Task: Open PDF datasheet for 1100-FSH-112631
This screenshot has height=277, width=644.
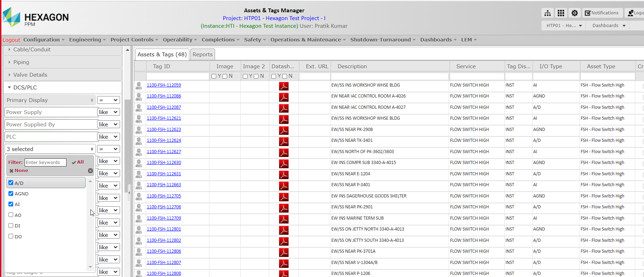Action: [x=284, y=175]
